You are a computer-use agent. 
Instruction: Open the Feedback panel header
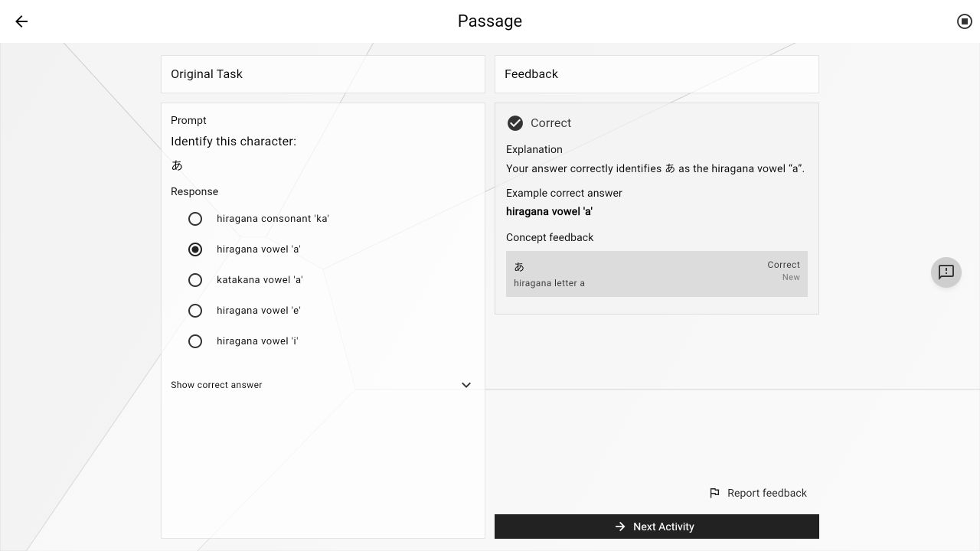click(x=657, y=74)
